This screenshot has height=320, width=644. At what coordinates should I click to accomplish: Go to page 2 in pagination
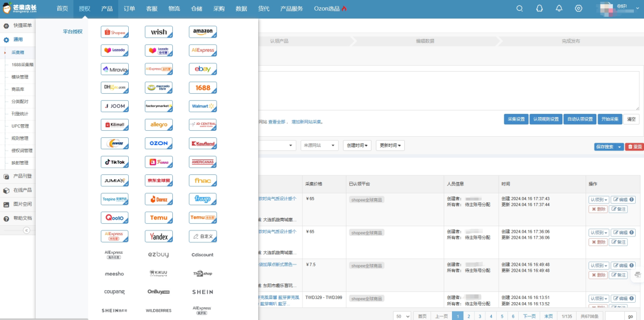point(469,316)
